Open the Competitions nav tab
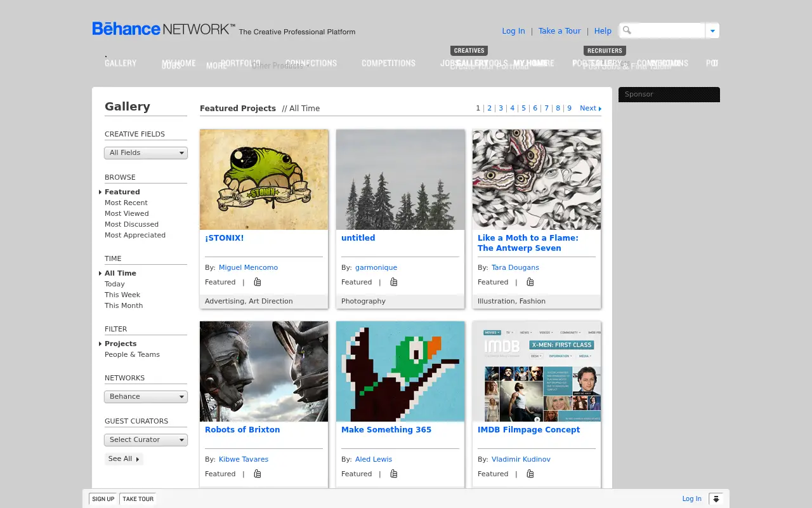Screen dimensions: 812x508 [388, 63]
